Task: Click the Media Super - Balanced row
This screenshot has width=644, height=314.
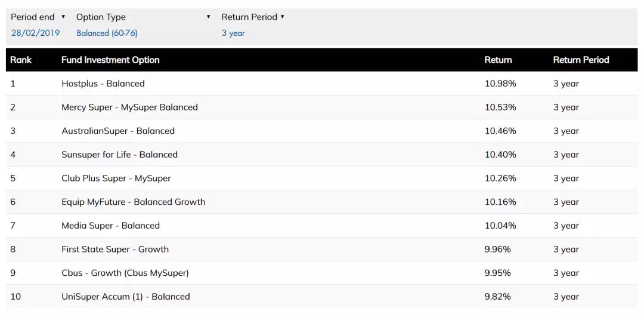Action: [322, 226]
